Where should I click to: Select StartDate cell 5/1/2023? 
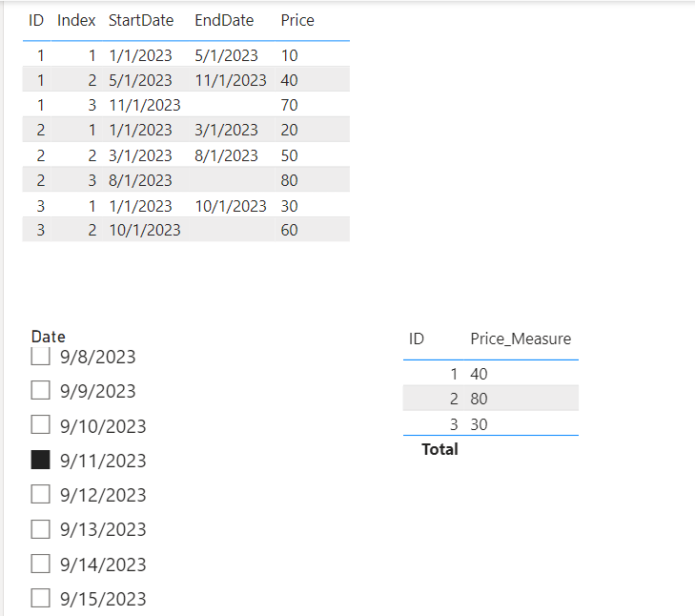click(140, 80)
